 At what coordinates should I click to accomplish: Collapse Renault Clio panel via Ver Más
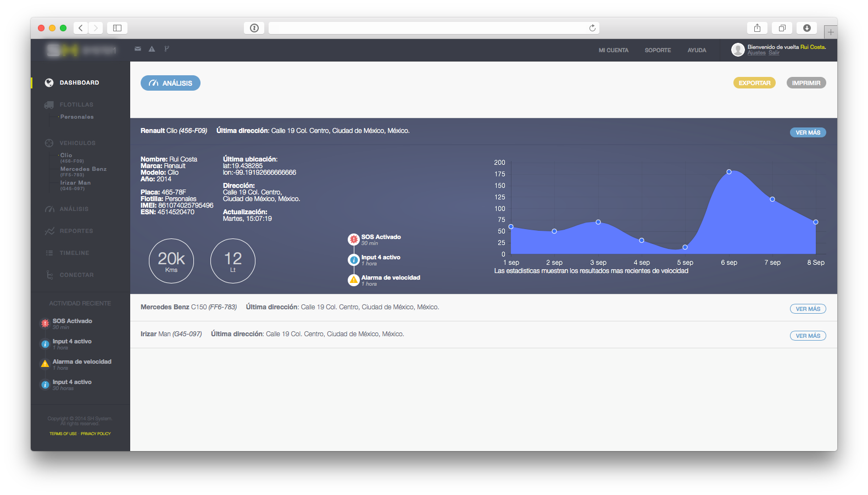[x=808, y=132]
